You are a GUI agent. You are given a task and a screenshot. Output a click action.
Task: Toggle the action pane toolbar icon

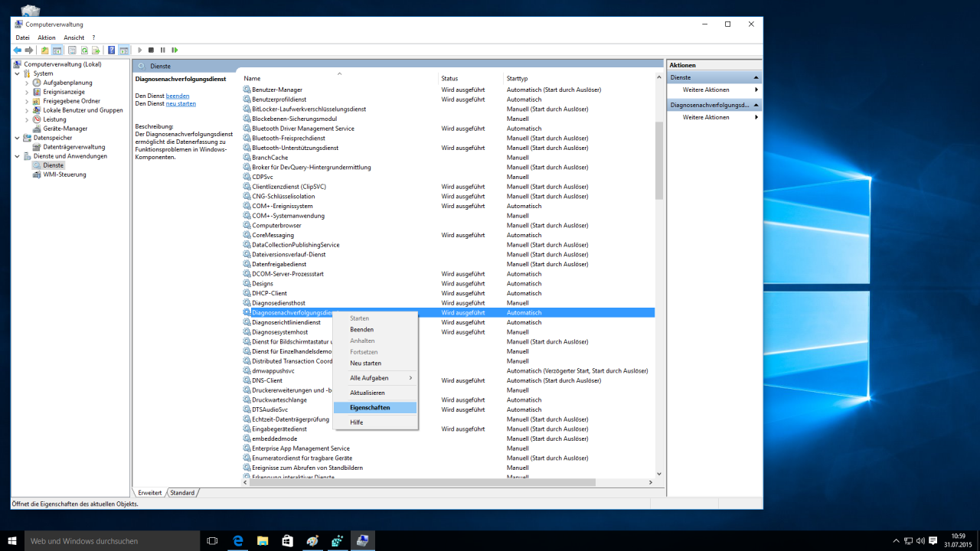pos(123,50)
